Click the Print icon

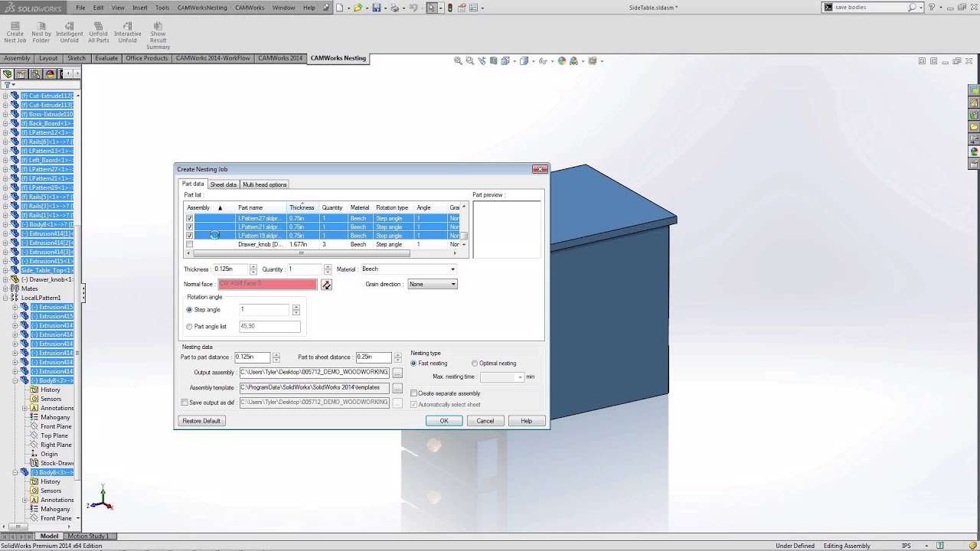(394, 8)
